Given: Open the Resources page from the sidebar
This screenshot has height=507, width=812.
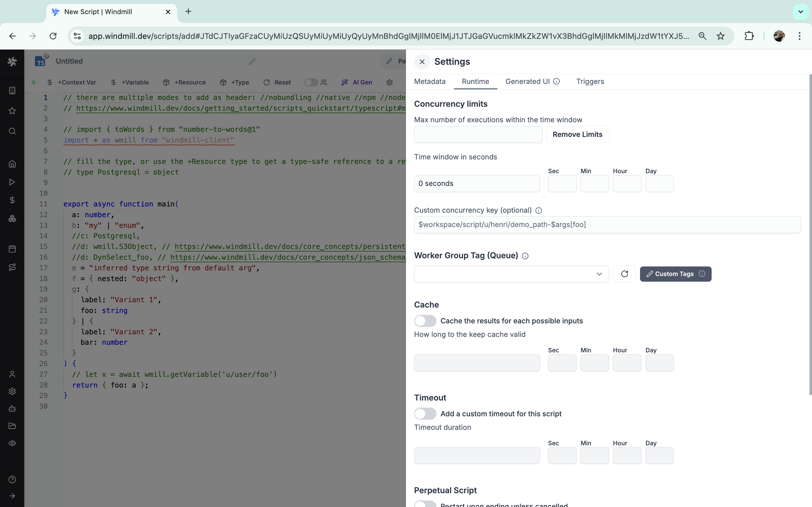Looking at the screenshot, I should point(12,218).
